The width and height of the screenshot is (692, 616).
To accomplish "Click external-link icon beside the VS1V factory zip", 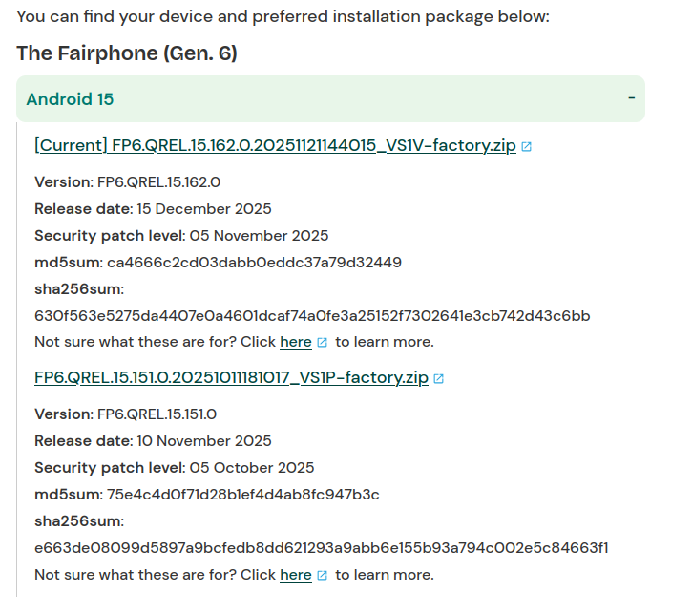I will tap(527, 147).
